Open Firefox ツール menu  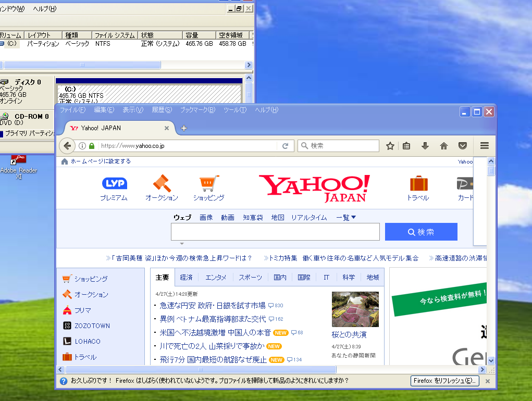[x=235, y=110]
